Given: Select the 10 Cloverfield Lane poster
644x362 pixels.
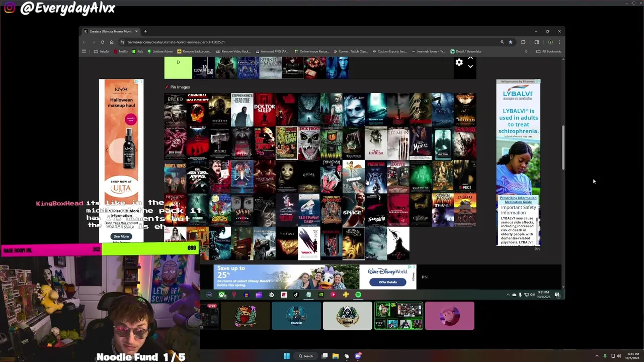Looking at the screenshot, I should 203,67.
